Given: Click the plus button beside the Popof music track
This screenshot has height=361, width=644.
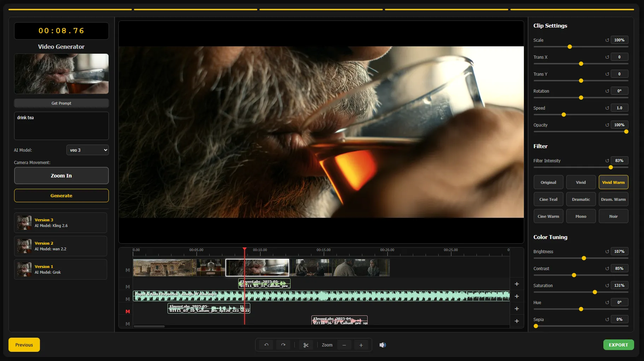Looking at the screenshot, I should (516, 296).
